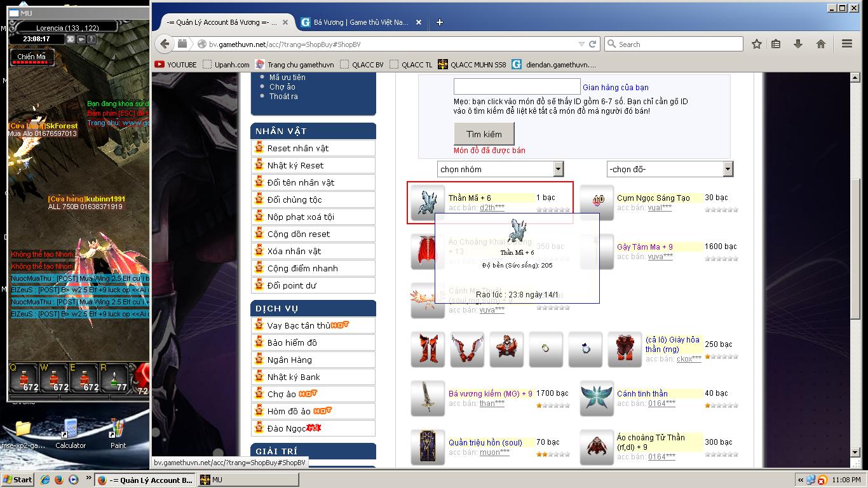
Task: Open the downloads arrow icon
Action: click(798, 44)
